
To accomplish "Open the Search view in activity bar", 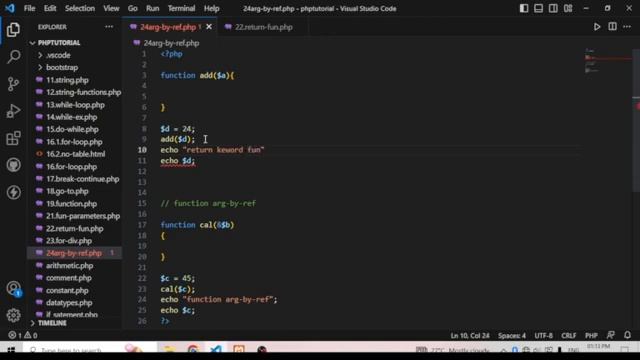I will [13, 57].
